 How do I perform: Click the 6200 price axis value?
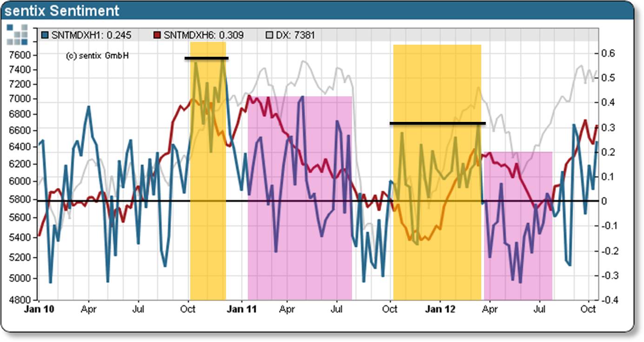click(x=19, y=164)
